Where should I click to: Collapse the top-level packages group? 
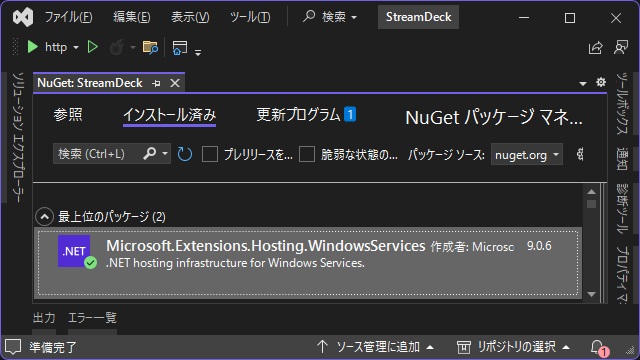[x=44, y=217]
